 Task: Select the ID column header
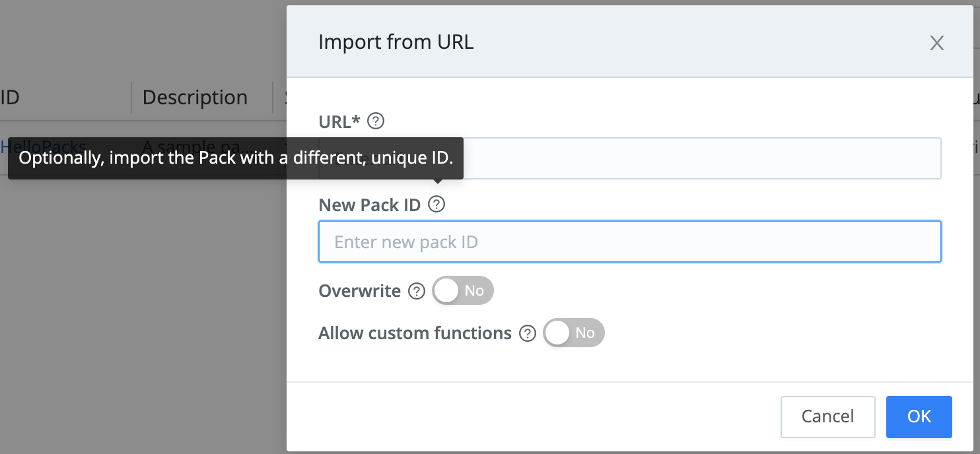pos(11,97)
